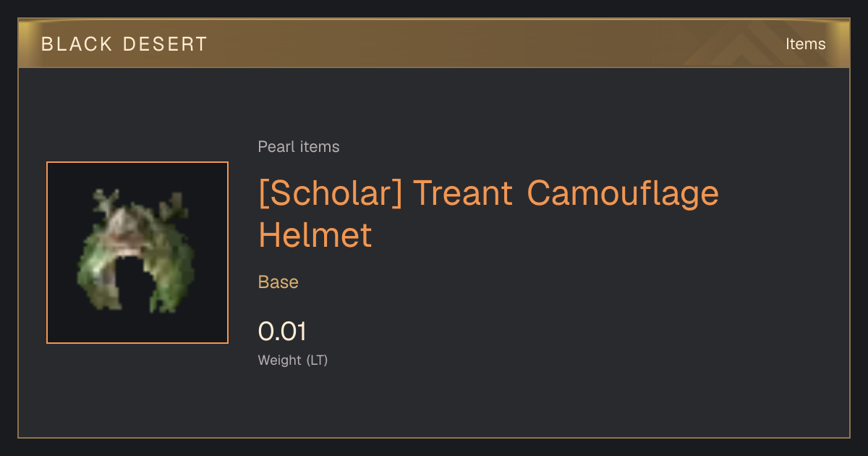Click the Base grade label

[x=278, y=282]
